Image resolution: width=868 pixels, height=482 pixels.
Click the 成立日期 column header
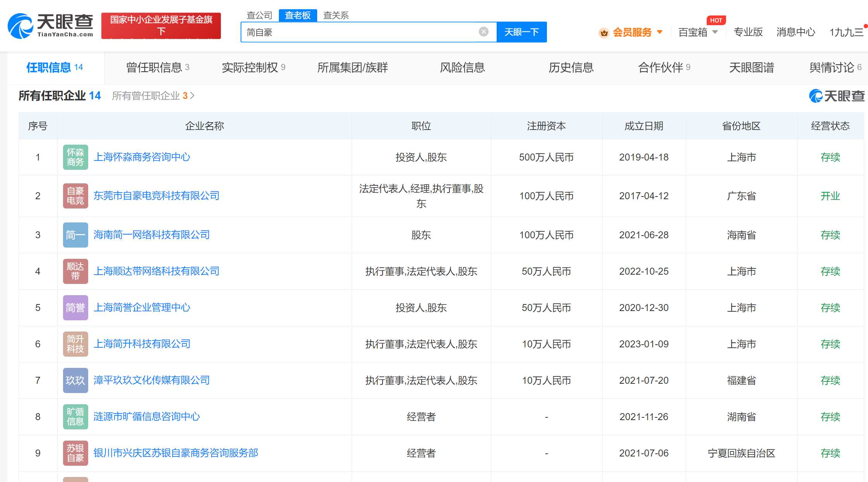(644, 126)
